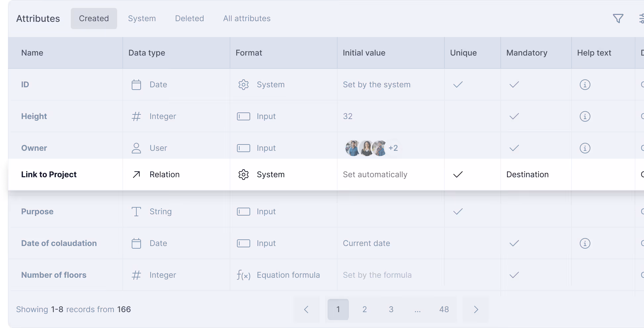The width and height of the screenshot is (644, 328).
Task: Switch to the System tab
Action: (142, 19)
